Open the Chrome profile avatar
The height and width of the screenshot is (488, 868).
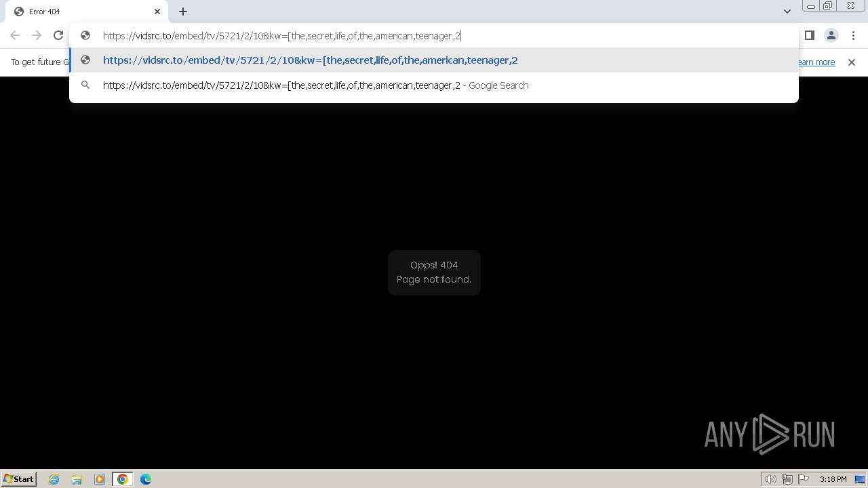[831, 35]
